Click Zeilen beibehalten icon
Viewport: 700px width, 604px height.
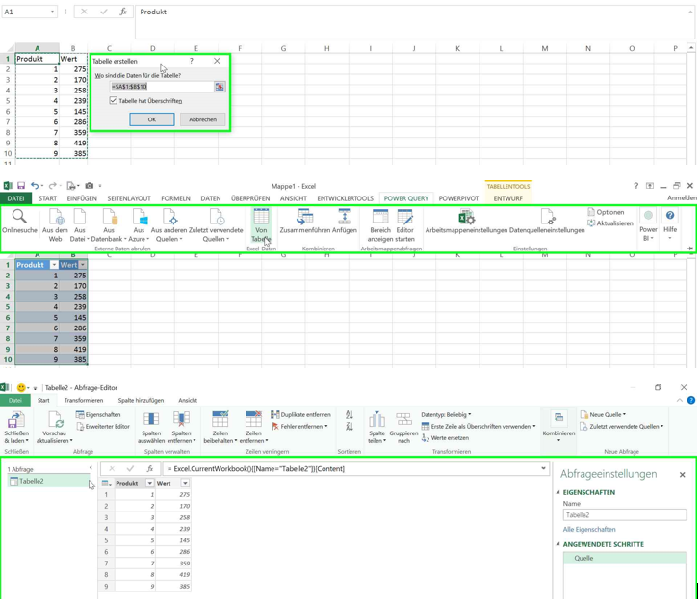[x=220, y=419]
